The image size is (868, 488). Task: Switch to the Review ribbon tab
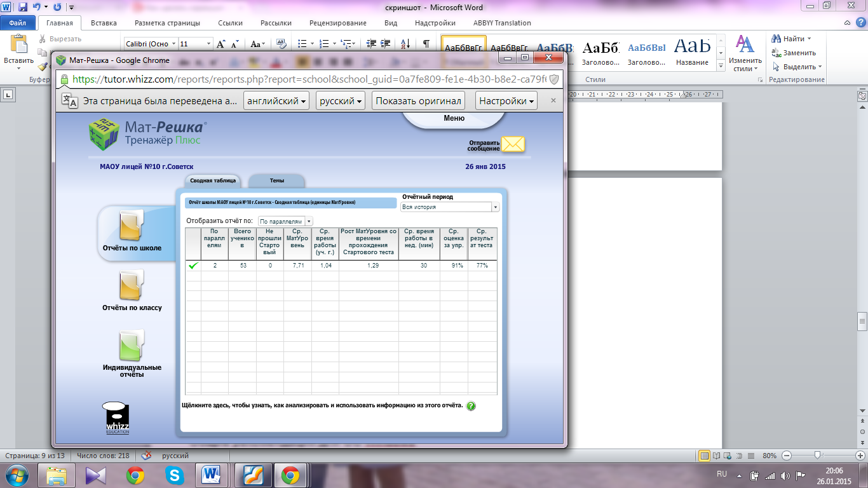(337, 23)
